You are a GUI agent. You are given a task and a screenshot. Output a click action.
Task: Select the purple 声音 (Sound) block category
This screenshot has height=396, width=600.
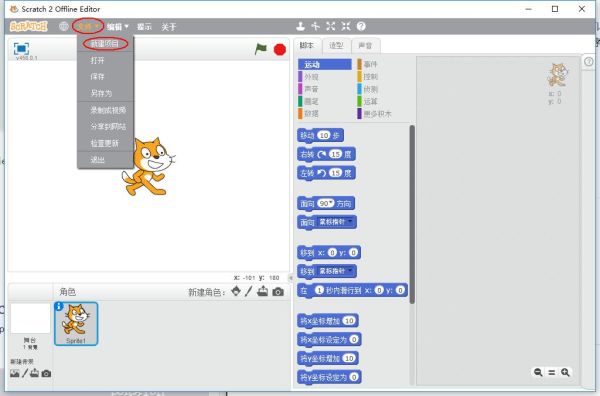(x=324, y=89)
